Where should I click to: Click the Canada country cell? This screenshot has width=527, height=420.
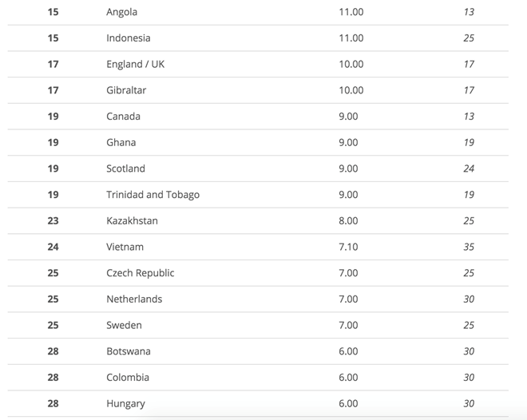(123, 117)
